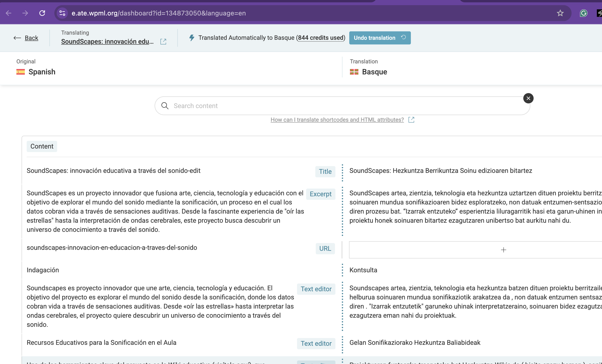This screenshot has width=602, height=364.
Task: Focus the Search content field
Action: 342,106
